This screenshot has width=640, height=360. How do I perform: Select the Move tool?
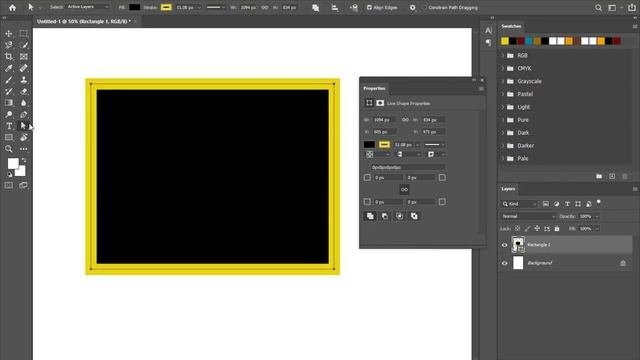pos(9,33)
